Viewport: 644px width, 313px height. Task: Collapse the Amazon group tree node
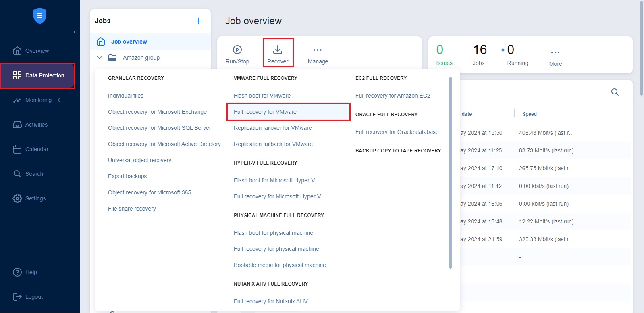(x=100, y=58)
